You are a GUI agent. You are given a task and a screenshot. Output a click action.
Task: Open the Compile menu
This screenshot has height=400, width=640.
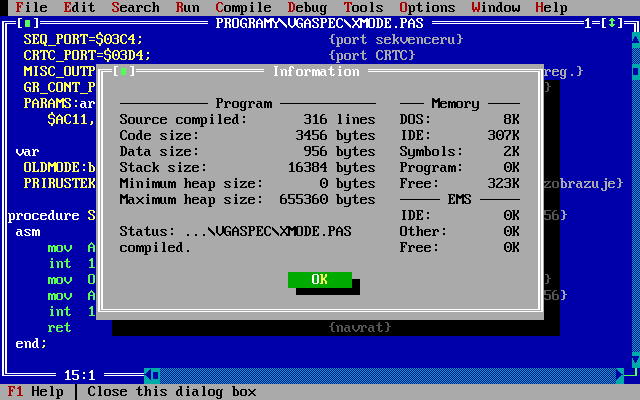coord(243,7)
